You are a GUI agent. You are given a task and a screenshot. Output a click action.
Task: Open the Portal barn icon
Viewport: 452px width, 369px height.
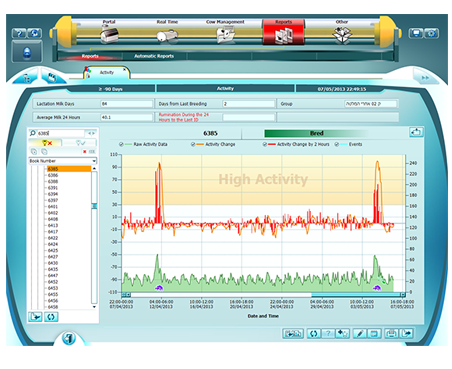pos(109,35)
